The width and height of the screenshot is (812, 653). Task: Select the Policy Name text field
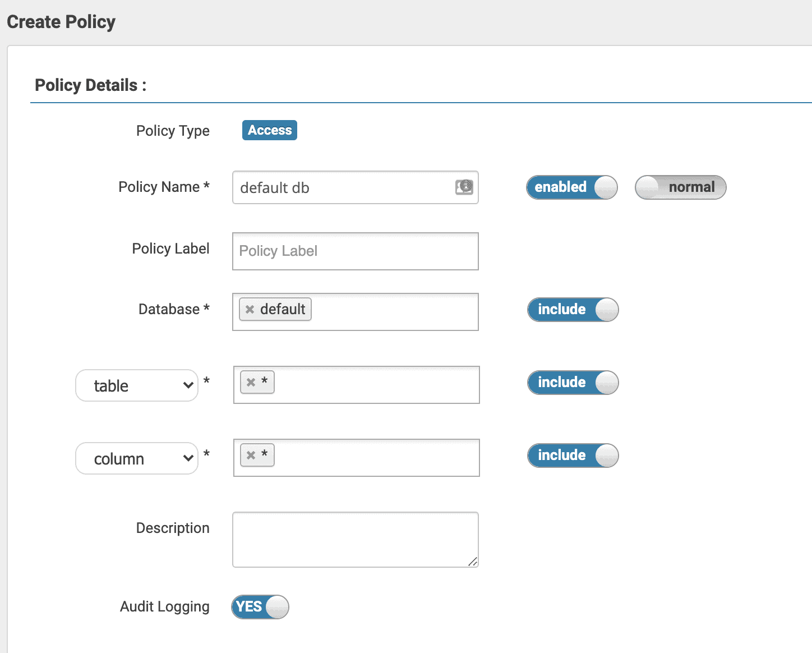(336, 187)
